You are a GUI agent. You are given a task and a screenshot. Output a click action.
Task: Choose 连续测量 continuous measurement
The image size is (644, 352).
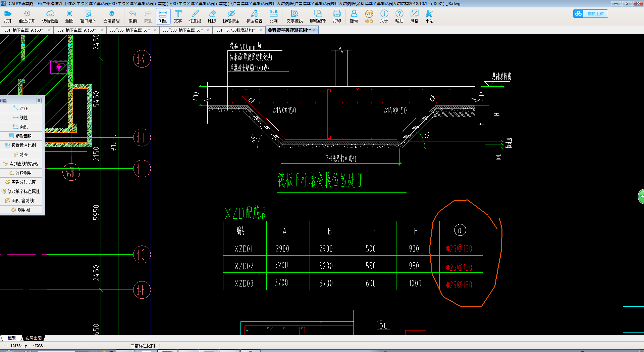click(21, 173)
